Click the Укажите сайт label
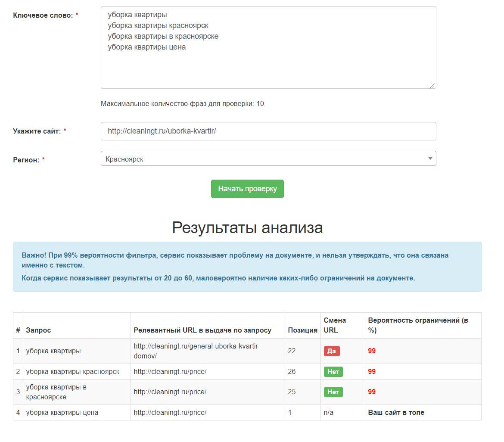This screenshot has height=442, width=504. (x=37, y=131)
